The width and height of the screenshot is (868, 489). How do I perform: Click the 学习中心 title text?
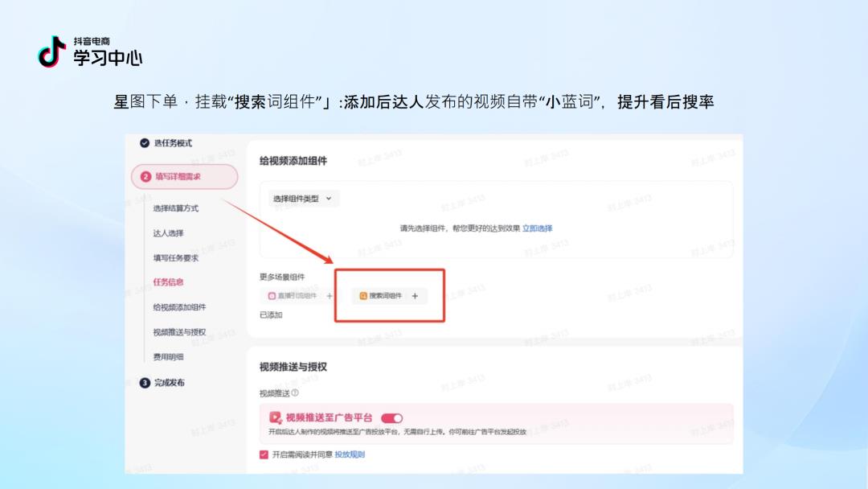[108, 58]
